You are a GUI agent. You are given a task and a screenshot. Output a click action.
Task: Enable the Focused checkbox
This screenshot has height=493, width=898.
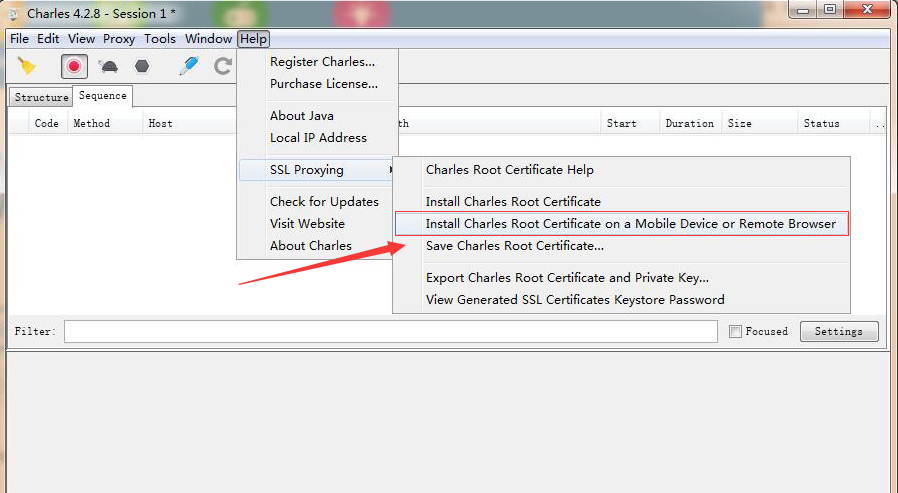click(x=735, y=332)
